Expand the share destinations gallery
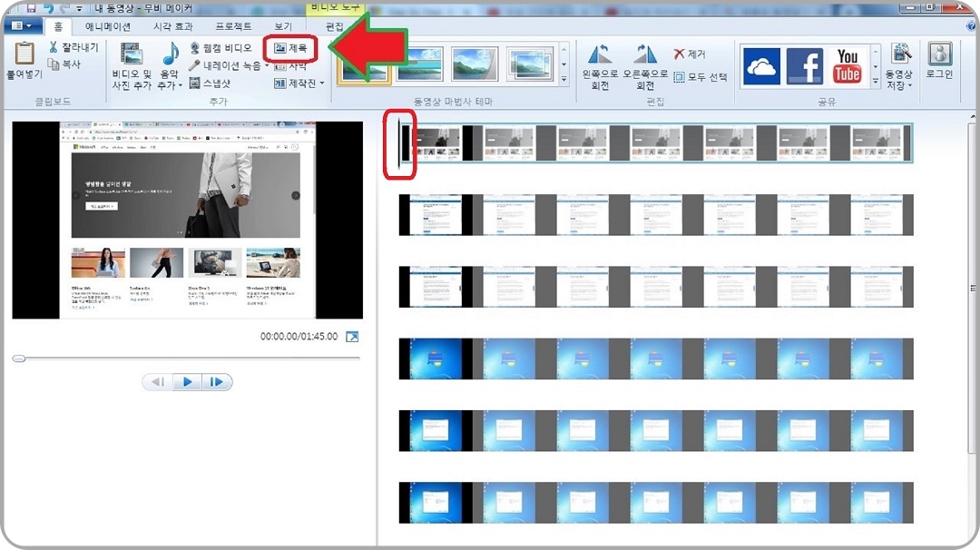 pos(876,82)
